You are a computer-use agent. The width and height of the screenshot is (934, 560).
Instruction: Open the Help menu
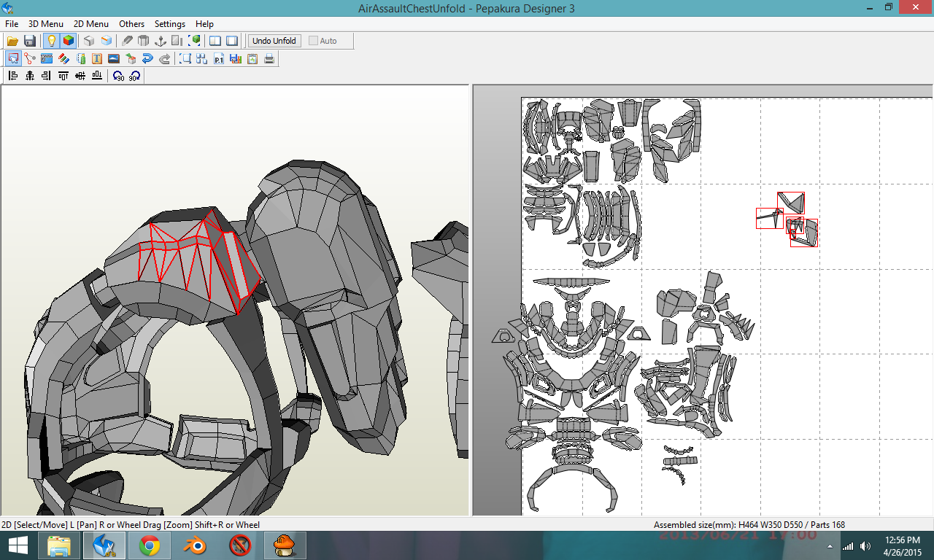coord(205,24)
